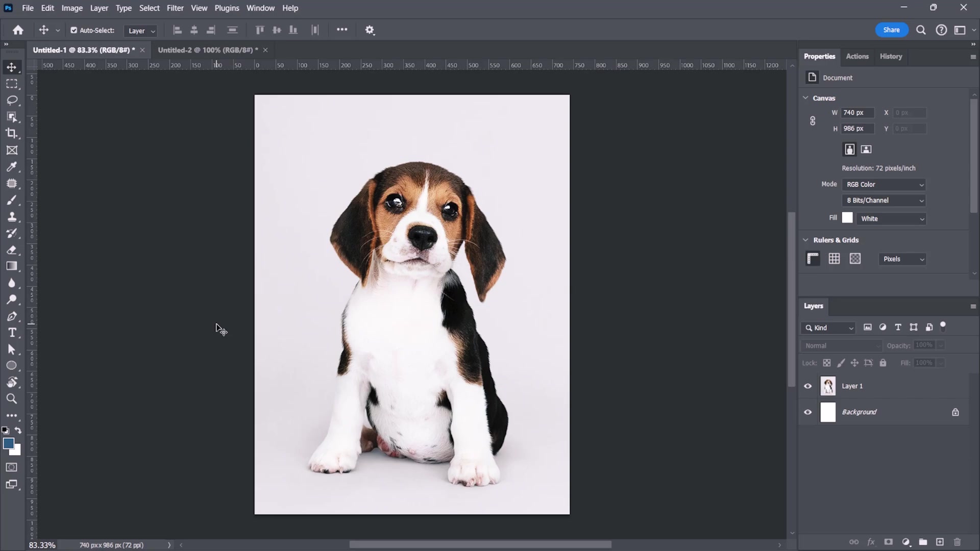Select the Blur tool
980x551 pixels.
click(12, 283)
